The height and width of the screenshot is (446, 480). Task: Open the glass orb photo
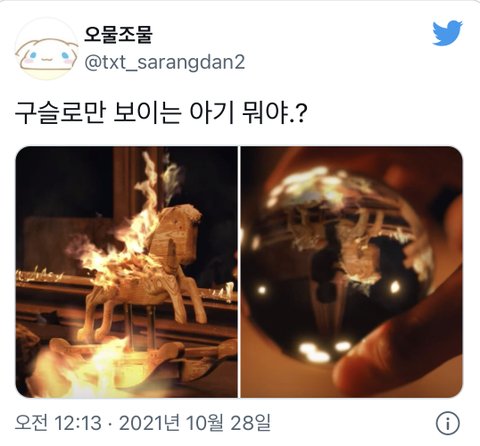pos(352,272)
